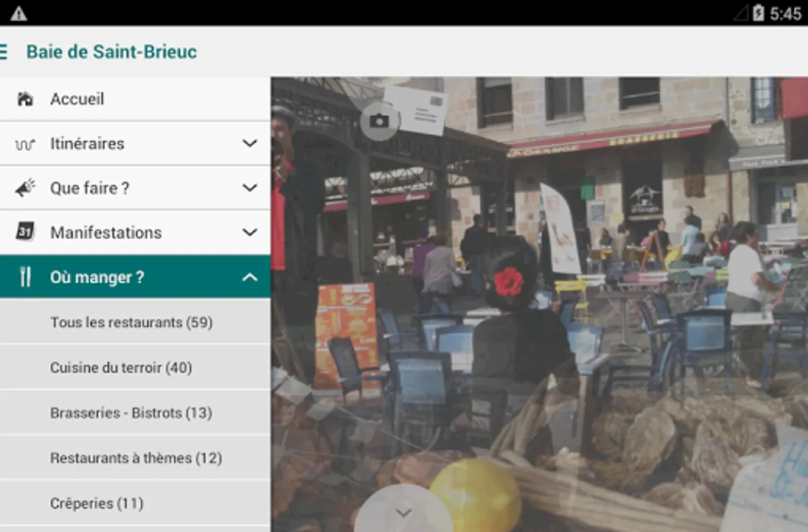Click the Accueil home icon
Screen dimensions: 808x532
(x=25, y=99)
